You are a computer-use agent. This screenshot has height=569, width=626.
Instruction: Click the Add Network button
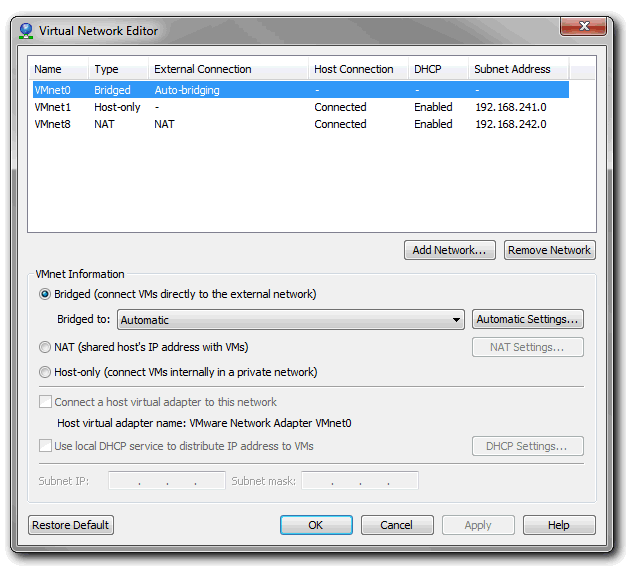point(450,250)
